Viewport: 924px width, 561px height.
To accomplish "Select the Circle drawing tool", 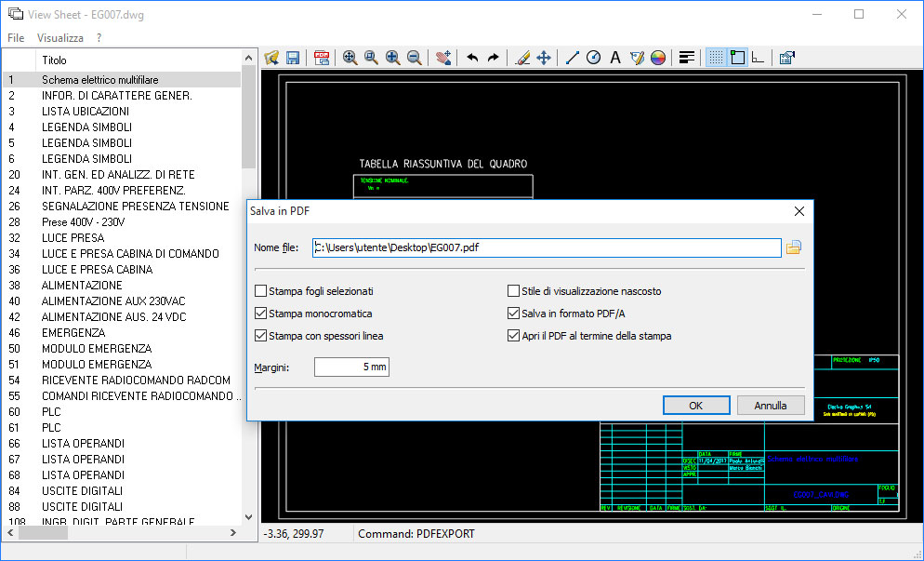I will [x=593, y=58].
